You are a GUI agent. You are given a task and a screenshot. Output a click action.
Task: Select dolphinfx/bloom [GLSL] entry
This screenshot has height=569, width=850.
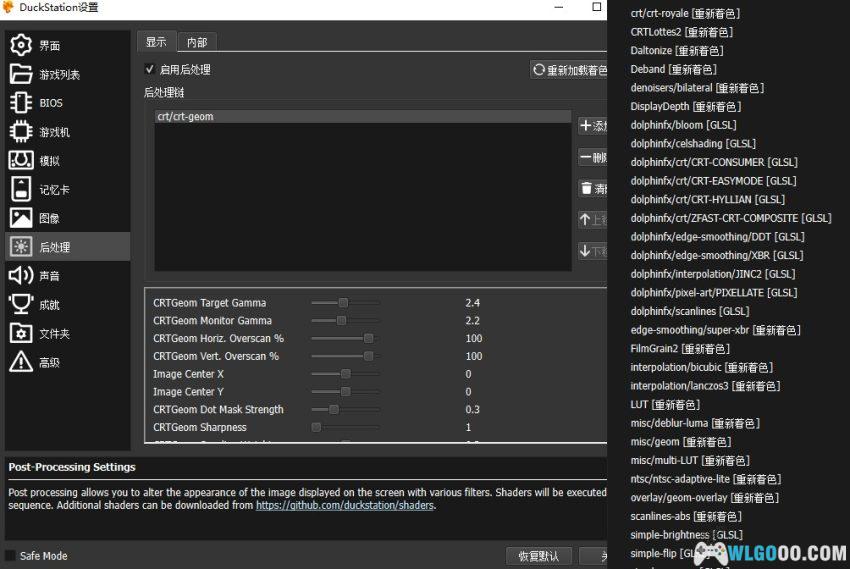pyautogui.click(x=684, y=125)
